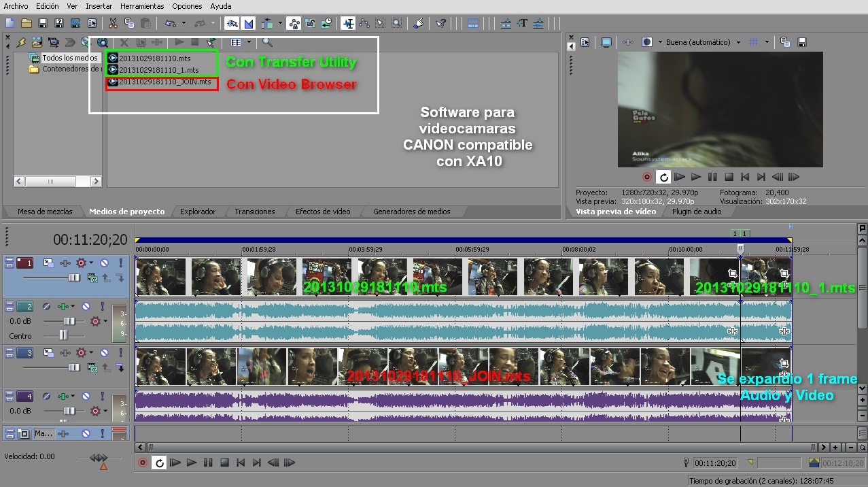868x487 pixels.
Task: Open the Herramientas menu
Action: pos(141,6)
